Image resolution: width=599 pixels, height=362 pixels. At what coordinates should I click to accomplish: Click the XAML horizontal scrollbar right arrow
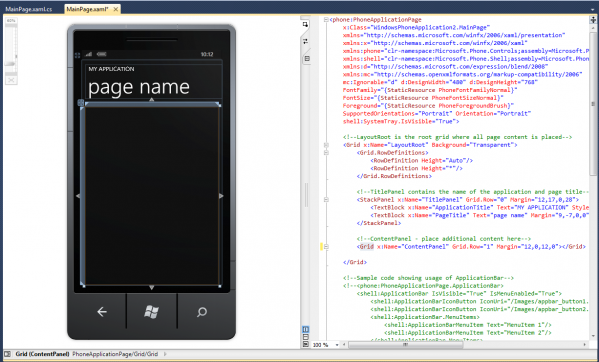coord(584,345)
